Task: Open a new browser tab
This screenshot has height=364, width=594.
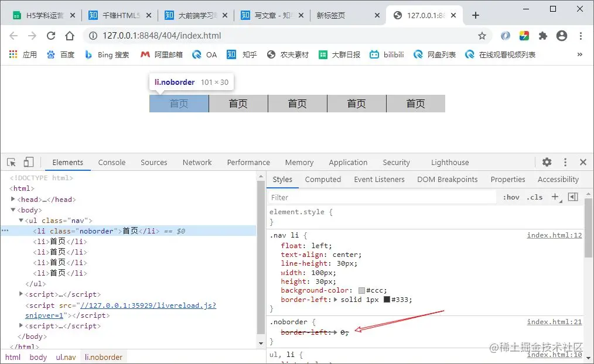Action: [x=476, y=15]
